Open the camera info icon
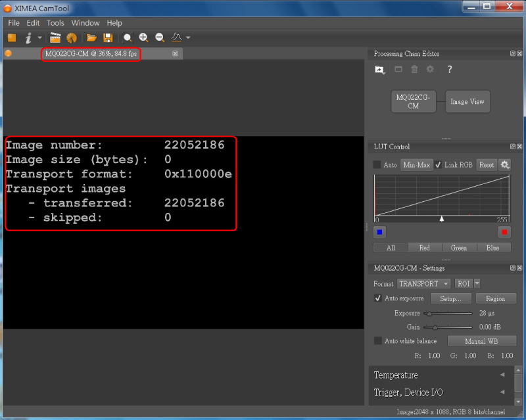526x420 pixels. click(28, 38)
